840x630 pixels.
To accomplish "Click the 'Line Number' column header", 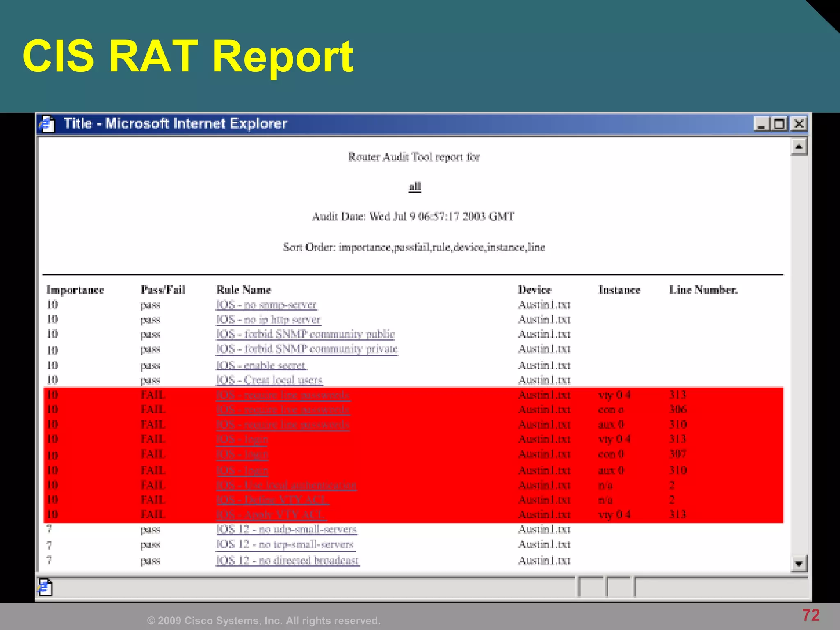I will pyautogui.click(x=703, y=290).
